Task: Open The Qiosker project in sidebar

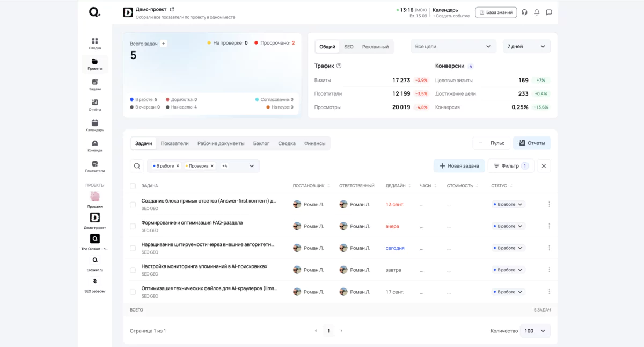Action: pos(95,242)
